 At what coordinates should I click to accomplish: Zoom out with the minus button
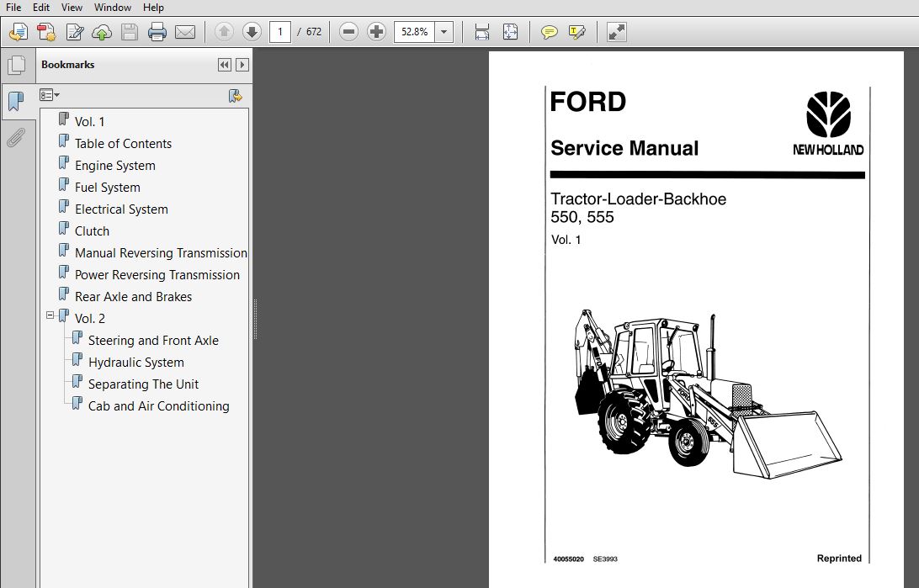click(348, 32)
